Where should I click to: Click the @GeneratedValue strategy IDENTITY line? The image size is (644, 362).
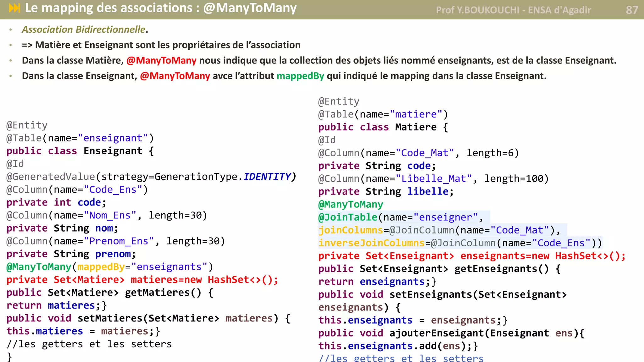tap(151, 177)
